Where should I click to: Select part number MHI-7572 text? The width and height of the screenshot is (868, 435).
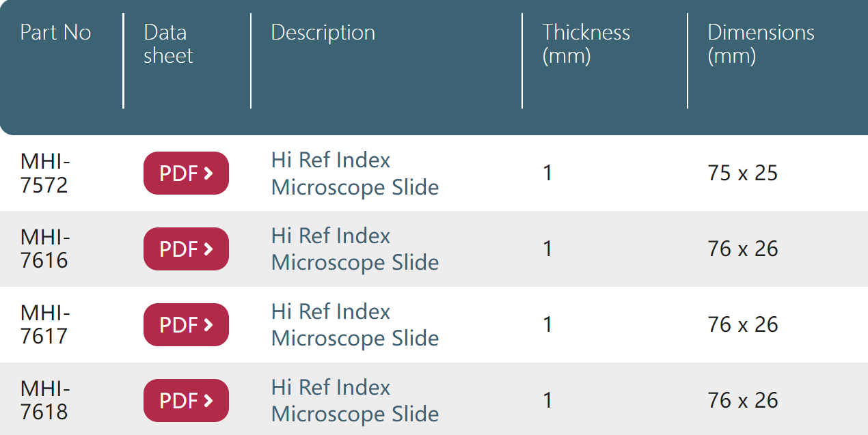point(45,173)
